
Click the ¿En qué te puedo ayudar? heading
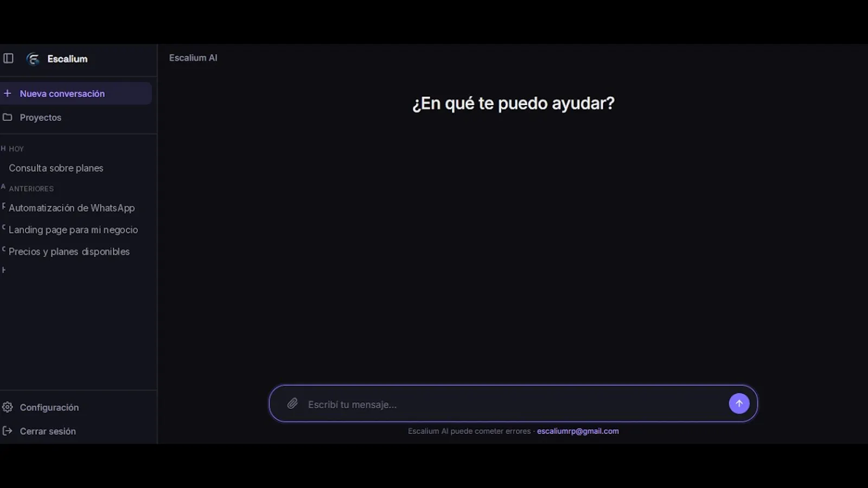coord(513,103)
